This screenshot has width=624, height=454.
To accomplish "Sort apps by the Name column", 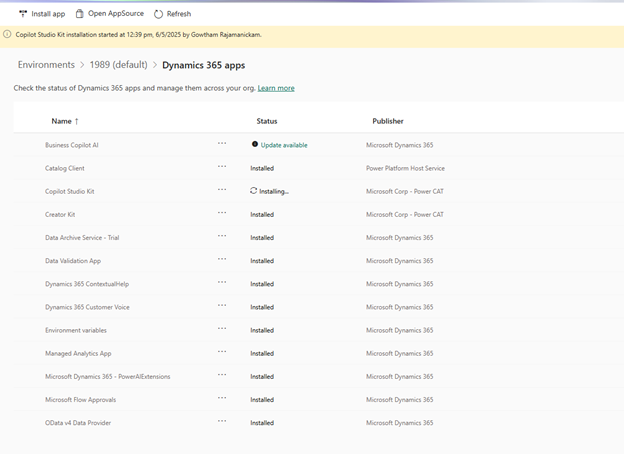I will [62, 121].
